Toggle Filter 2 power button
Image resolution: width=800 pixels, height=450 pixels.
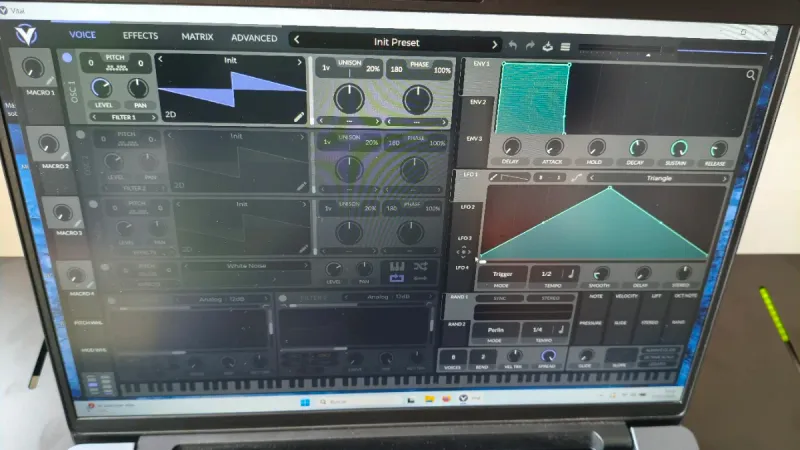click(x=283, y=297)
